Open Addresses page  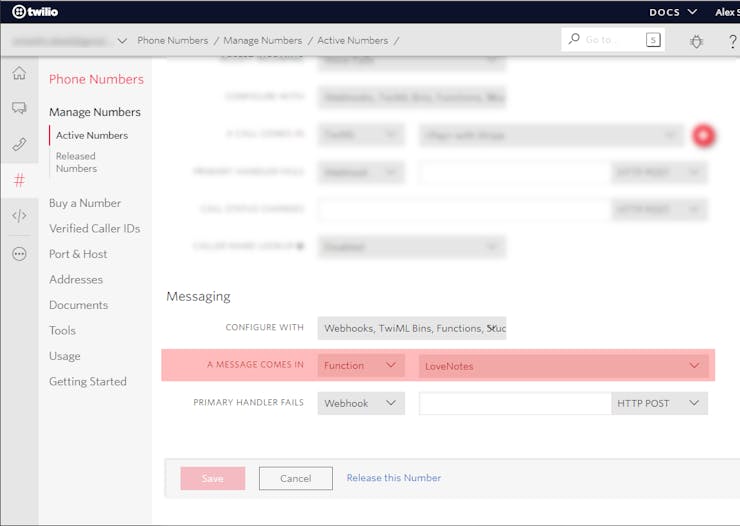(76, 279)
